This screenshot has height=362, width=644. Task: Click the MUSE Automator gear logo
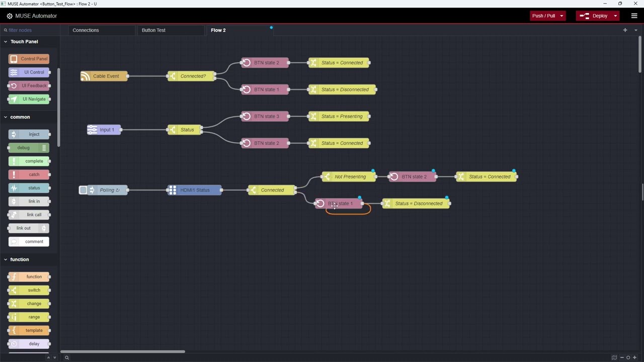tap(10, 16)
